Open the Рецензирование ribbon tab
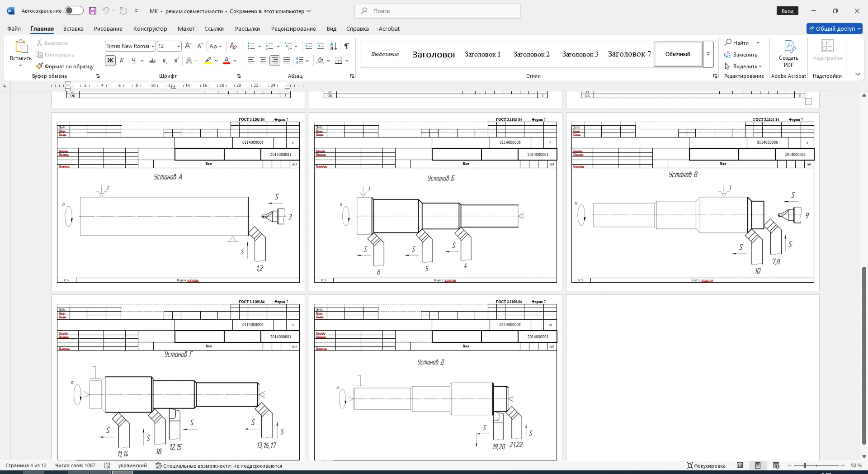 [x=293, y=28]
